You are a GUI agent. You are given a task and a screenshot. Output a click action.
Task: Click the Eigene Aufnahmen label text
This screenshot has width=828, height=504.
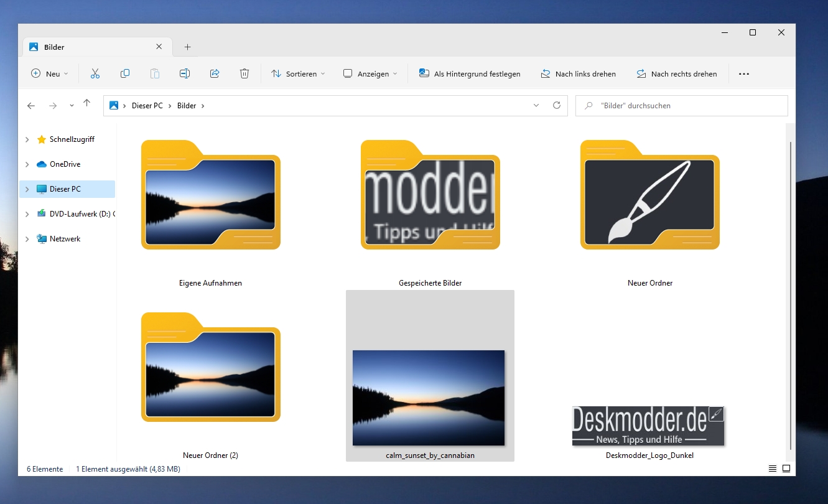(210, 283)
